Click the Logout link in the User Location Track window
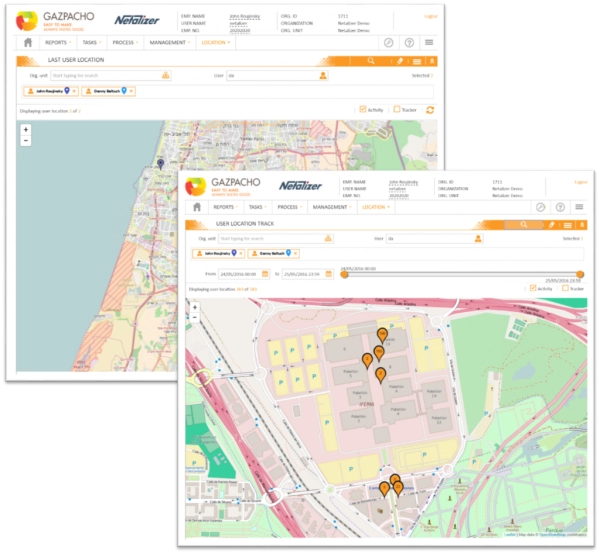 coord(581,182)
